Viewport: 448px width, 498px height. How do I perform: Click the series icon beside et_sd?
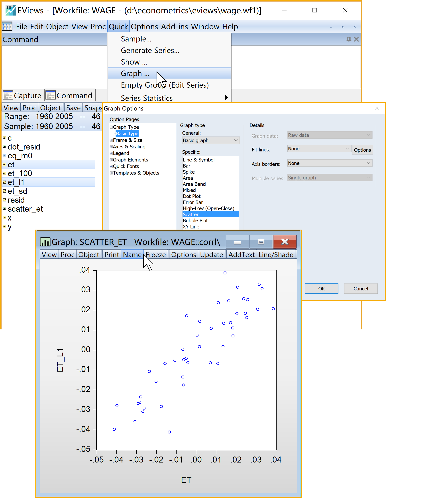(x=4, y=191)
